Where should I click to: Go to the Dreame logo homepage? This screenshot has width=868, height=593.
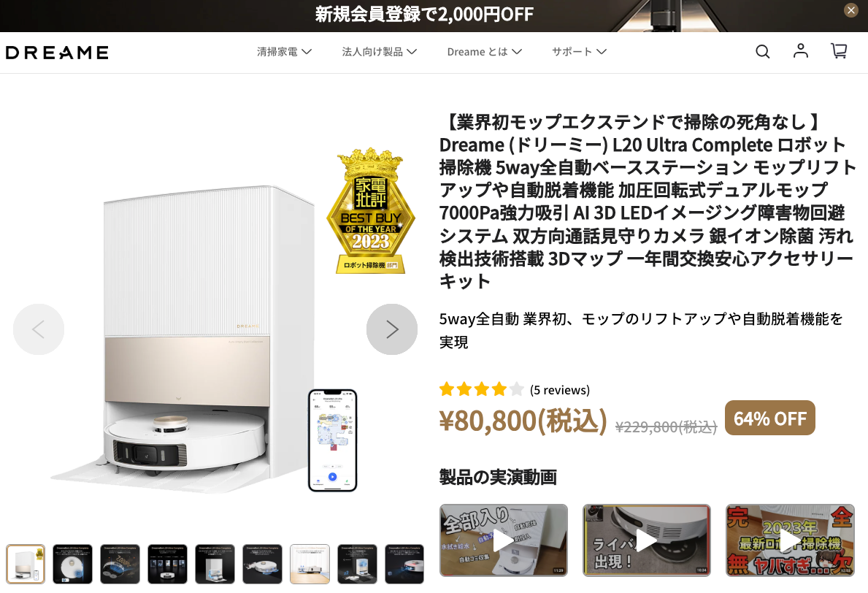coord(57,53)
